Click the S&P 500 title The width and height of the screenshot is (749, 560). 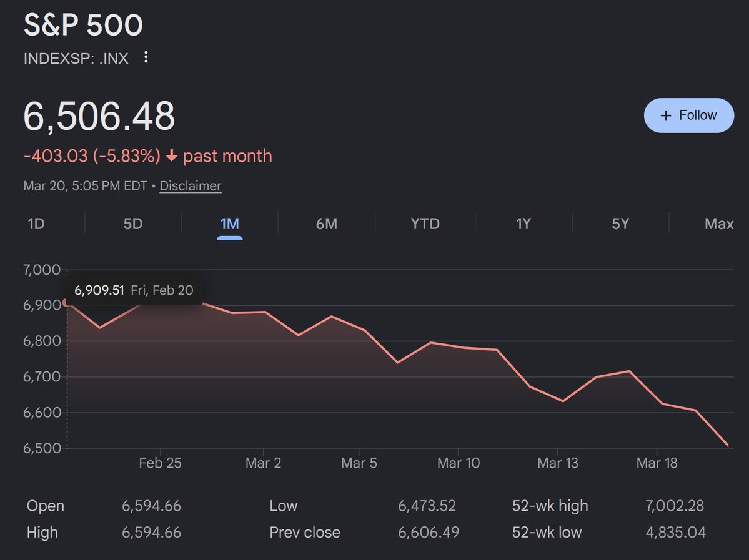[x=83, y=25]
